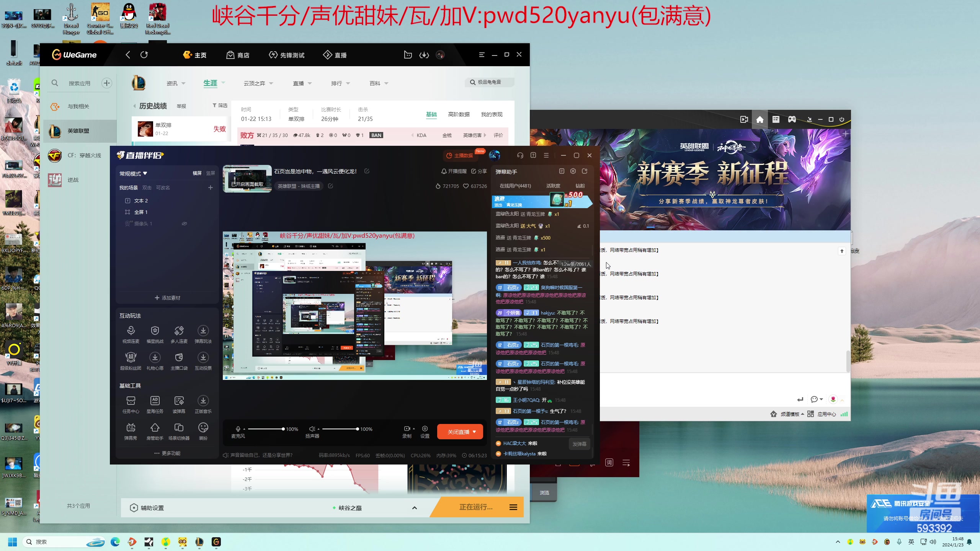Switch to 横屏 landscape mode
Screen dimensions: 980x551
click(197, 173)
